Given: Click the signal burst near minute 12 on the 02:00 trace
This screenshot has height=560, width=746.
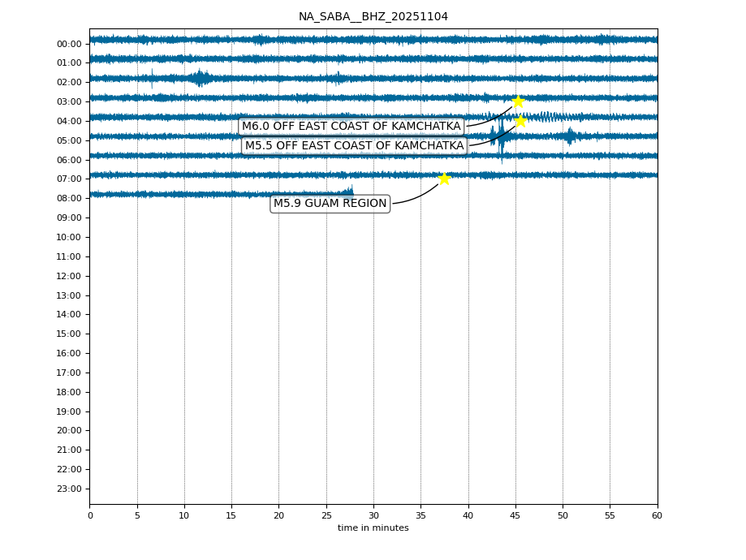Looking at the screenshot, I should pyautogui.click(x=200, y=78).
